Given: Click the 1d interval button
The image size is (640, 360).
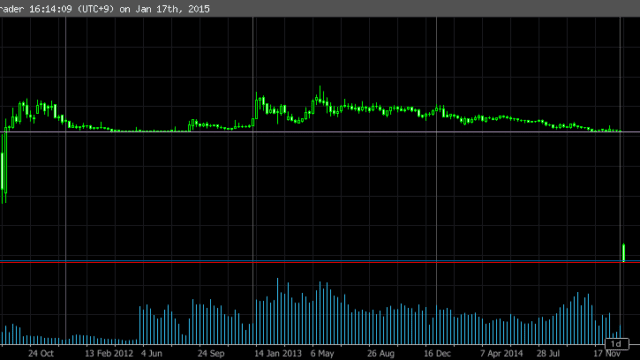Looking at the screenshot, I should tap(616, 344).
